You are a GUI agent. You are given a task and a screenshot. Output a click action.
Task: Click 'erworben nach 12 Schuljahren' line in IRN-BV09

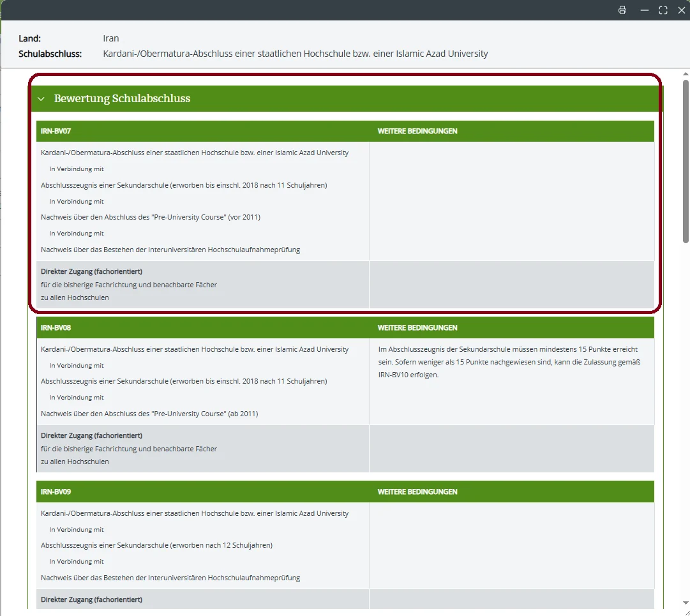[156, 545]
